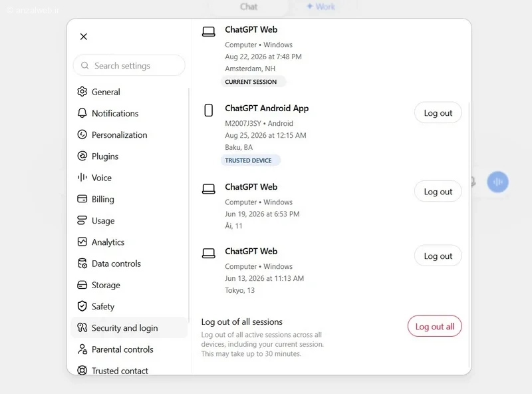Image resolution: width=532 pixels, height=394 pixels.
Task: Click the Data controls database icon
Action: 82,264
